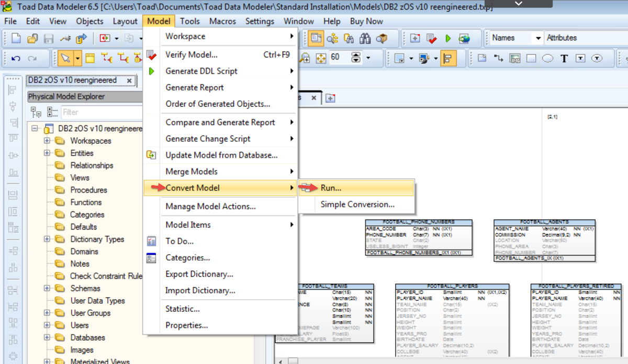This screenshot has height=364, width=628.
Task: Choose Export Dictionary... entry
Action: 221,274
